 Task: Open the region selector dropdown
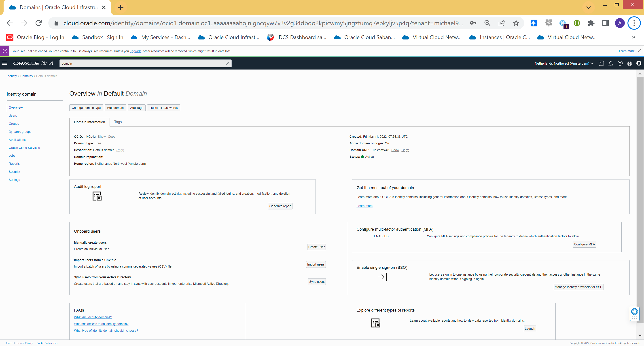(x=563, y=63)
